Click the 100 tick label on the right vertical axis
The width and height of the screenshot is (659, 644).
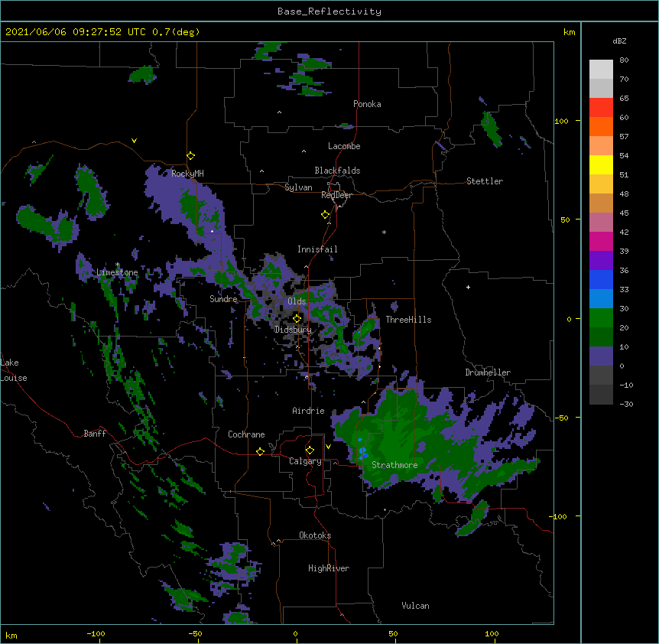point(561,121)
